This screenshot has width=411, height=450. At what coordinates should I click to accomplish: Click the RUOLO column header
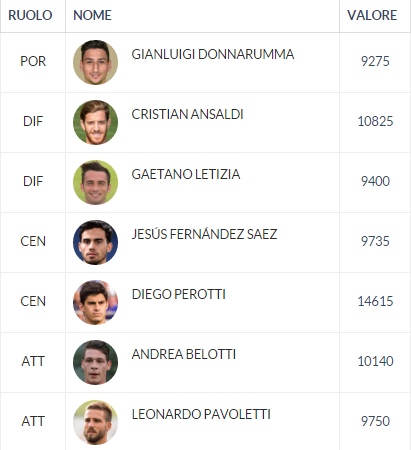(x=30, y=15)
